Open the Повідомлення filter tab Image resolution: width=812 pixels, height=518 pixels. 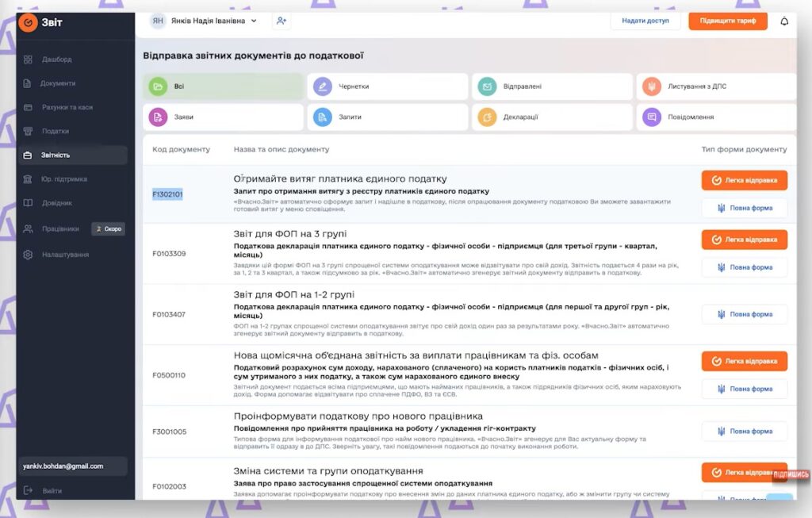(x=715, y=118)
